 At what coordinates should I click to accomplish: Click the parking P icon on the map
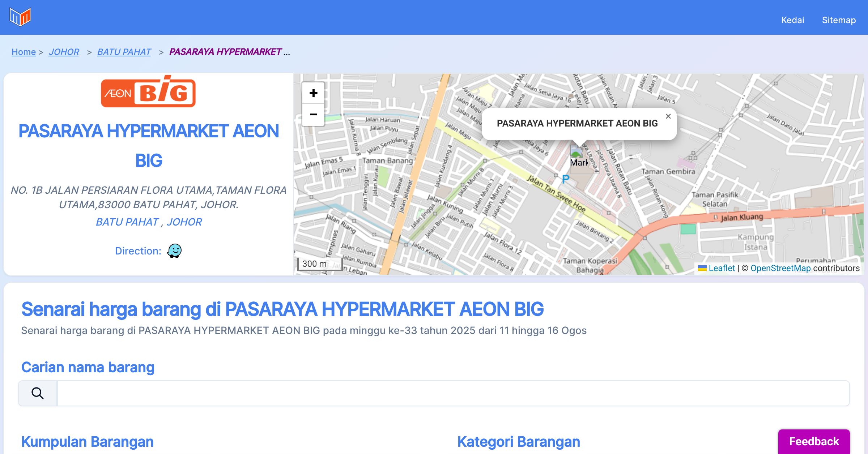[566, 179]
